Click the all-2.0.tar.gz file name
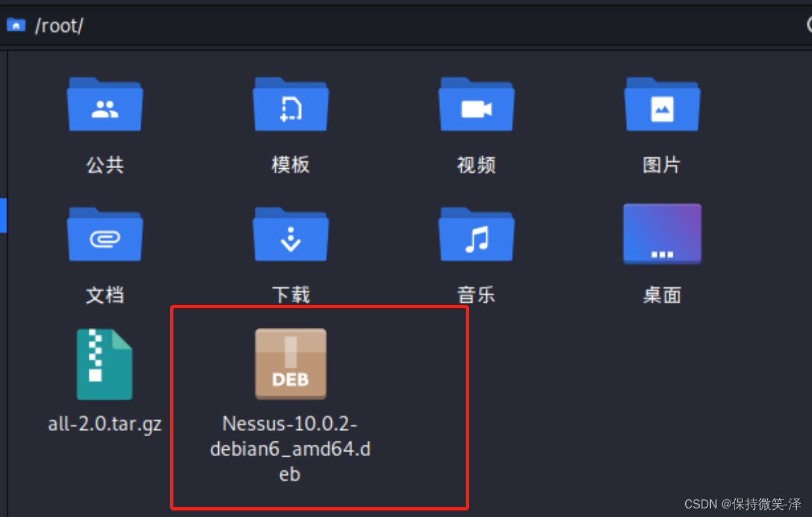Image resolution: width=812 pixels, height=517 pixels. tap(105, 424)
